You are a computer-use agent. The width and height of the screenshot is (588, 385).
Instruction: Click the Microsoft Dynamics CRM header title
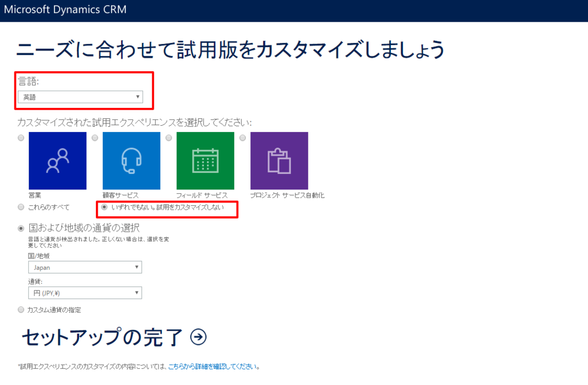pos(65,9)
